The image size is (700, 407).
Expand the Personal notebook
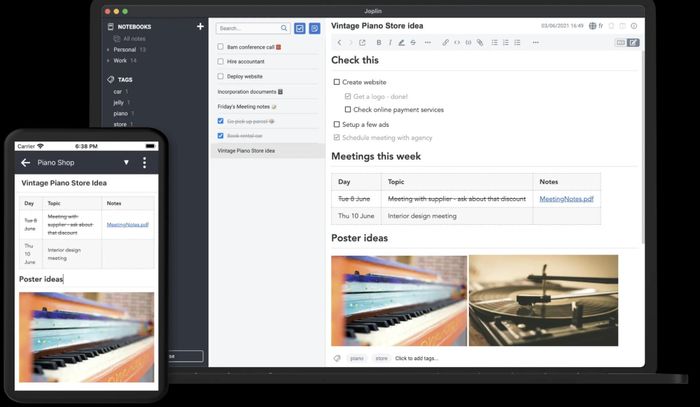pyautogui.click(x=108, y=50)
